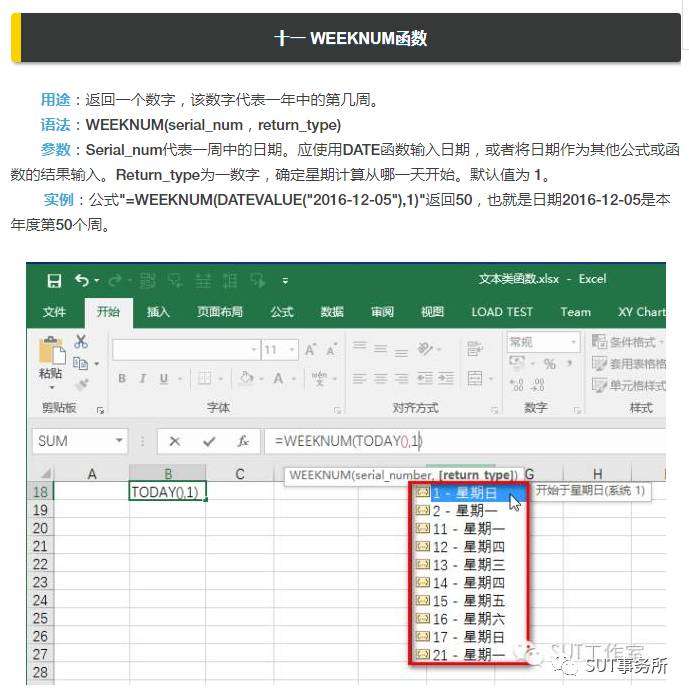Click the Wrap Text icon
The image size is (689, 695).
coord(474,349)
